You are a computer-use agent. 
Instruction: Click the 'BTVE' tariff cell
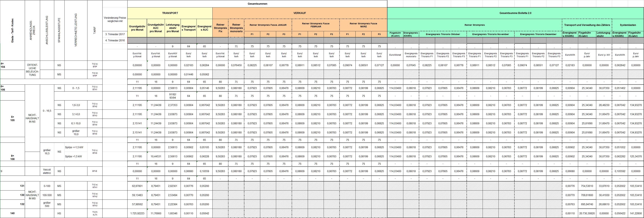[95, 171]
